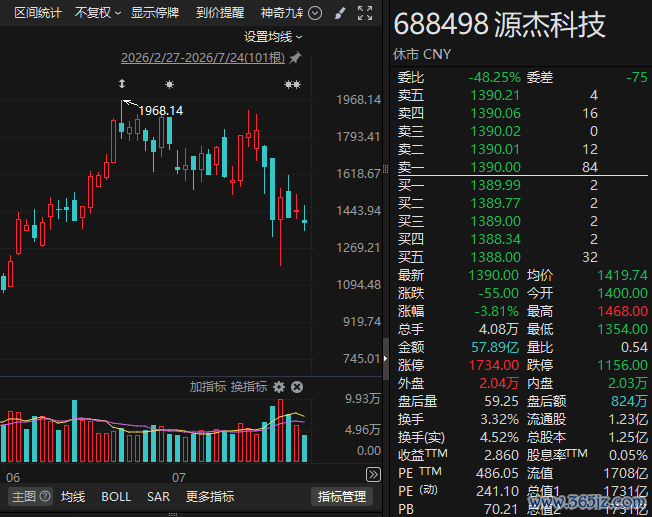Select the brush drawing tool icon

tap(340, 13)
